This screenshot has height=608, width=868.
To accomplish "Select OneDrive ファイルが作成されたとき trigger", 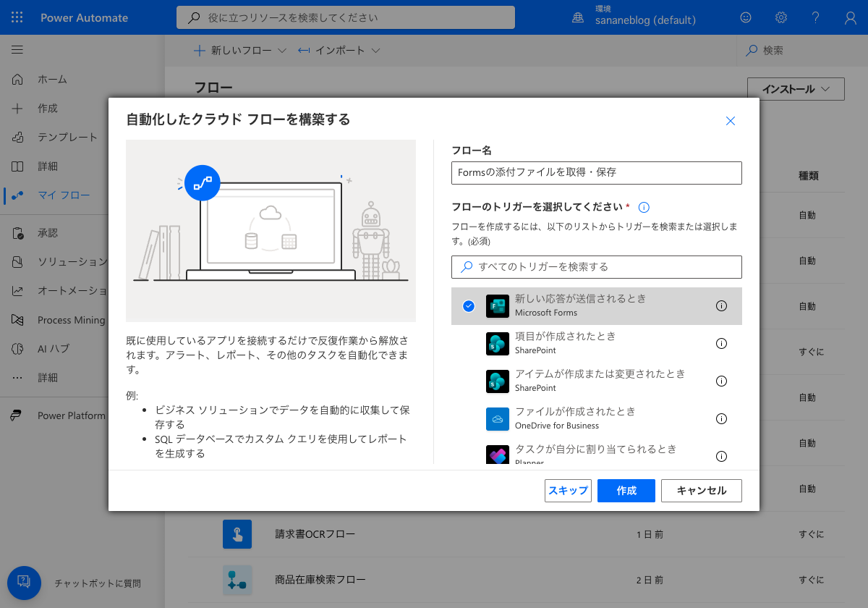I will (x=597, y=418).
